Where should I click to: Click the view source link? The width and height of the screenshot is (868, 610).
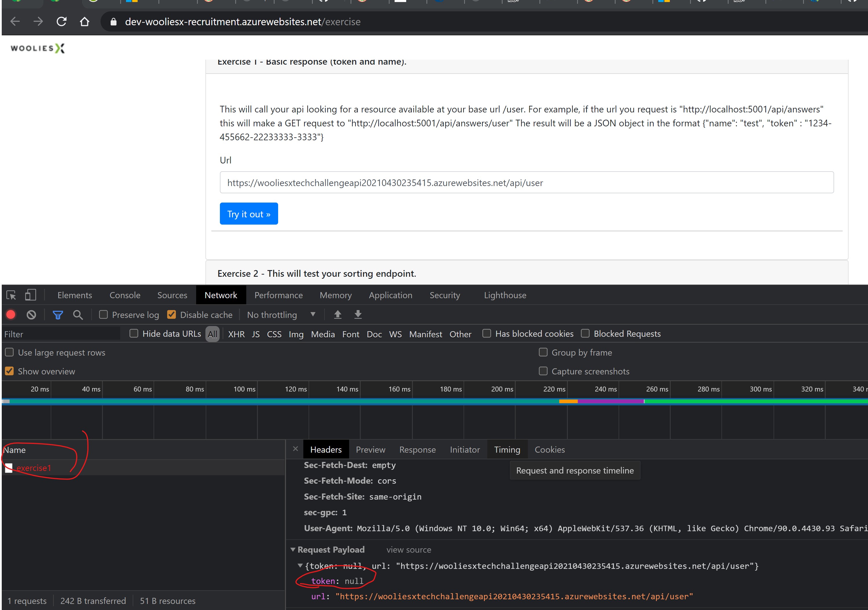409,550
